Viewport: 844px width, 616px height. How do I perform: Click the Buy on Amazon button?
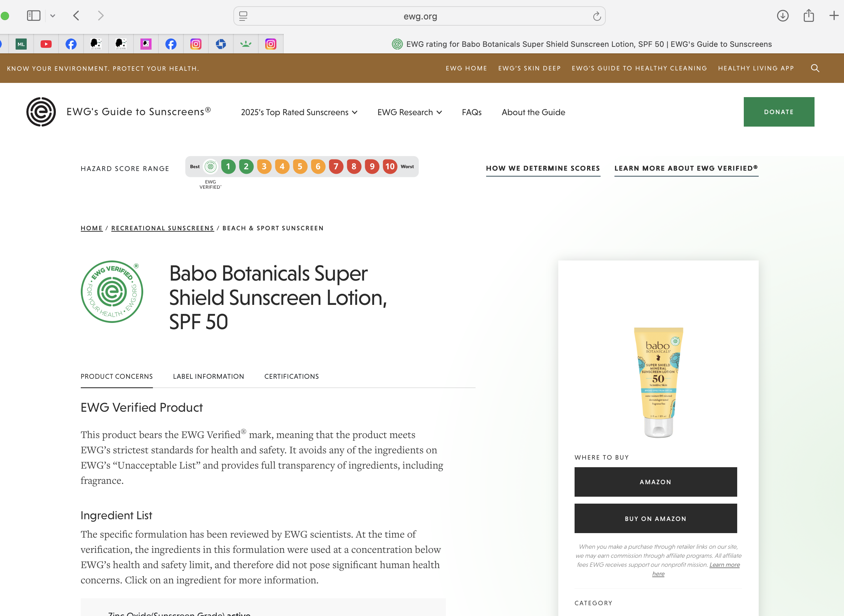655,519
